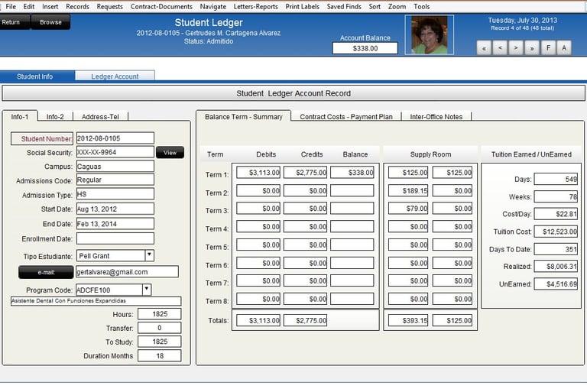587x392 pixels.
Task: Click the Hours field showing 1825
Action: pyautogui.click(x=160, y=314)
